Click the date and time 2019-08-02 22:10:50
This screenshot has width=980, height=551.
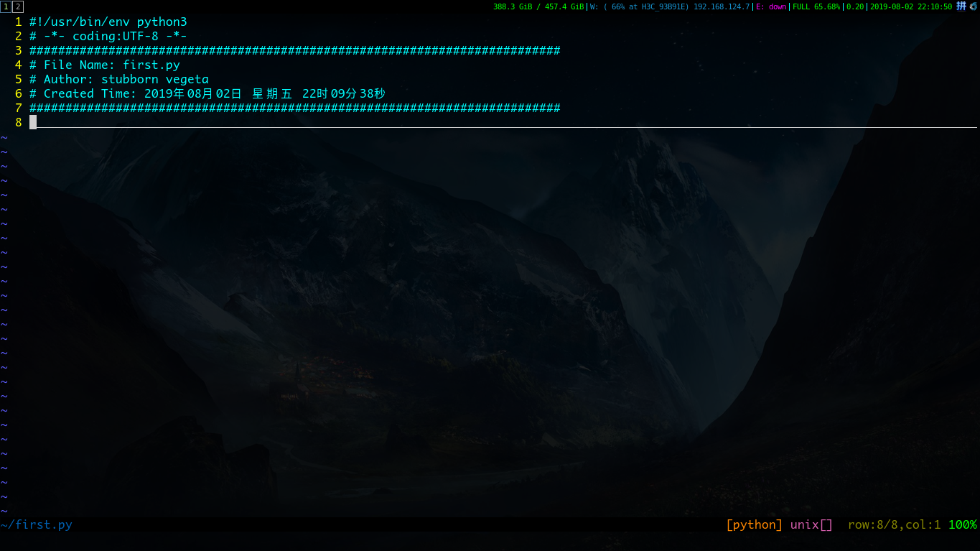[x=911, y=6]
